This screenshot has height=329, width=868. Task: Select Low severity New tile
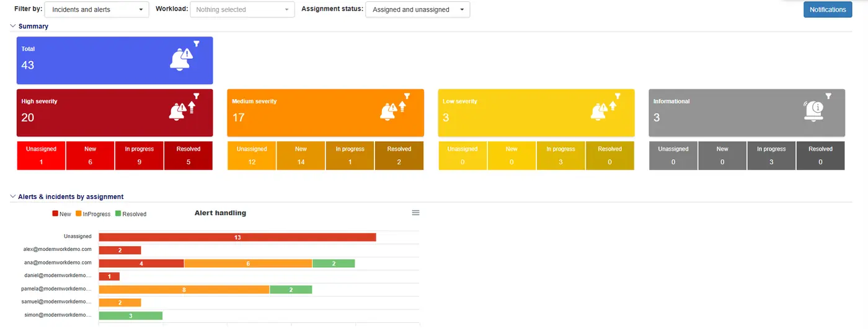pos(511,156)
